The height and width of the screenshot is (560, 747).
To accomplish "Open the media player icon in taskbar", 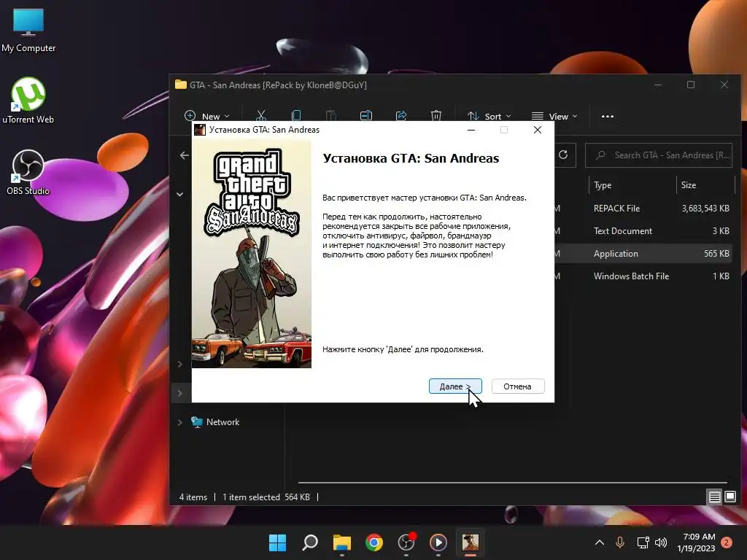I will coord(438,542).
